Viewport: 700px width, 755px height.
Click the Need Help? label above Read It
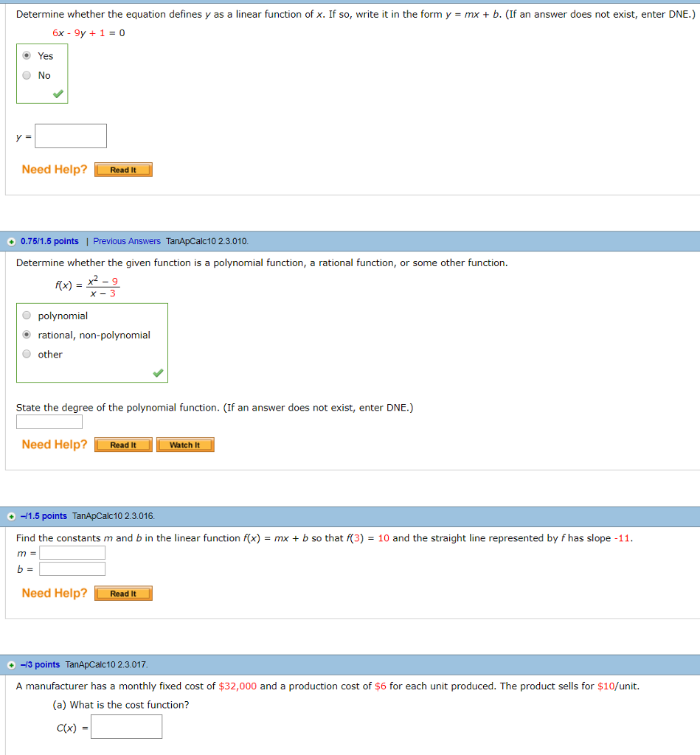[55, 169]
